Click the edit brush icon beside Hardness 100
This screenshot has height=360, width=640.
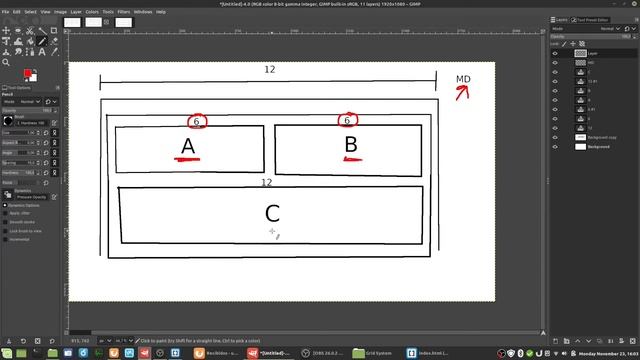54,122
